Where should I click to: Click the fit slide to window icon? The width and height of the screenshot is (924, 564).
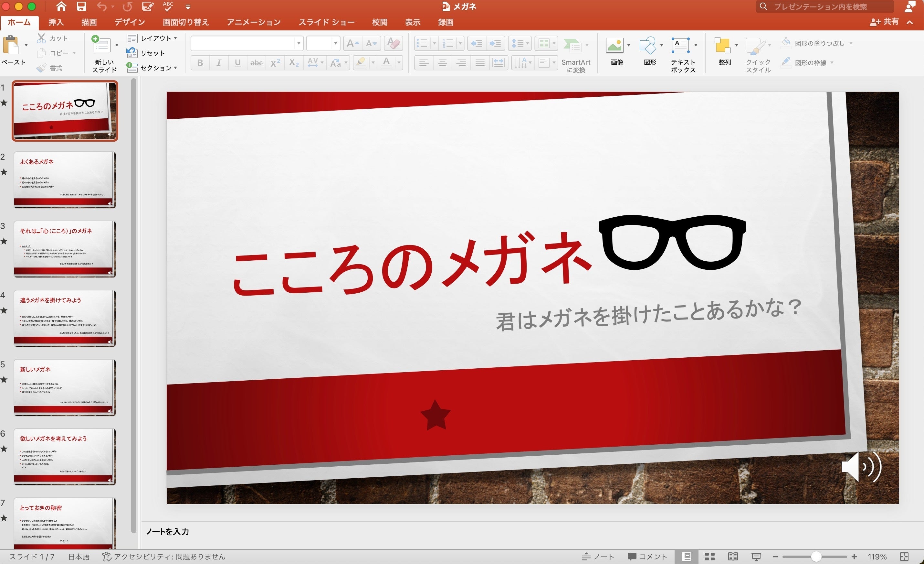(904, 557)
